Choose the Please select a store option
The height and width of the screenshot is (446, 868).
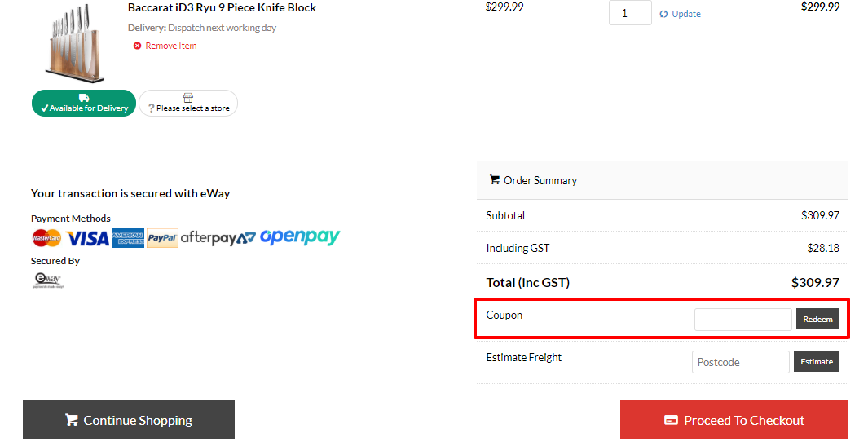coord(188,104)
